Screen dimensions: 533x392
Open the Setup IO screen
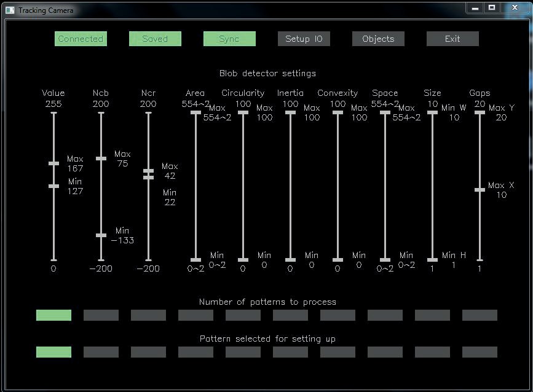pyautogui.click(x=304, y=39)
